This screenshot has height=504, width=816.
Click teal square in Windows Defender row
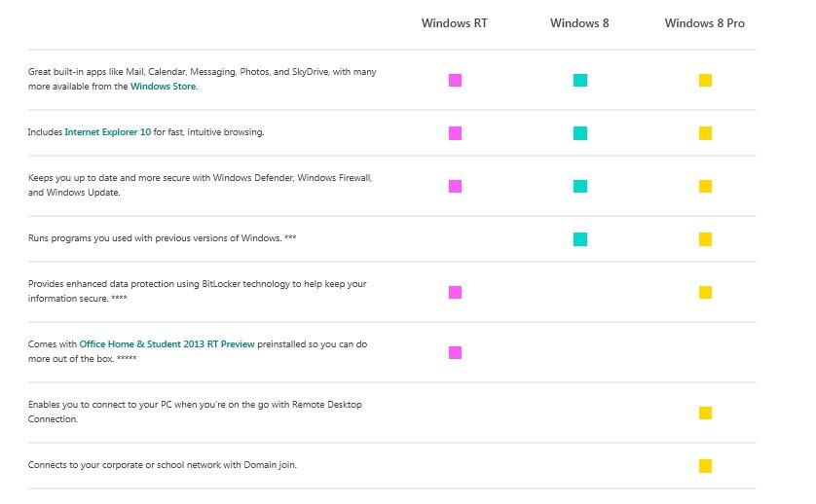click(x=580, y=186)
